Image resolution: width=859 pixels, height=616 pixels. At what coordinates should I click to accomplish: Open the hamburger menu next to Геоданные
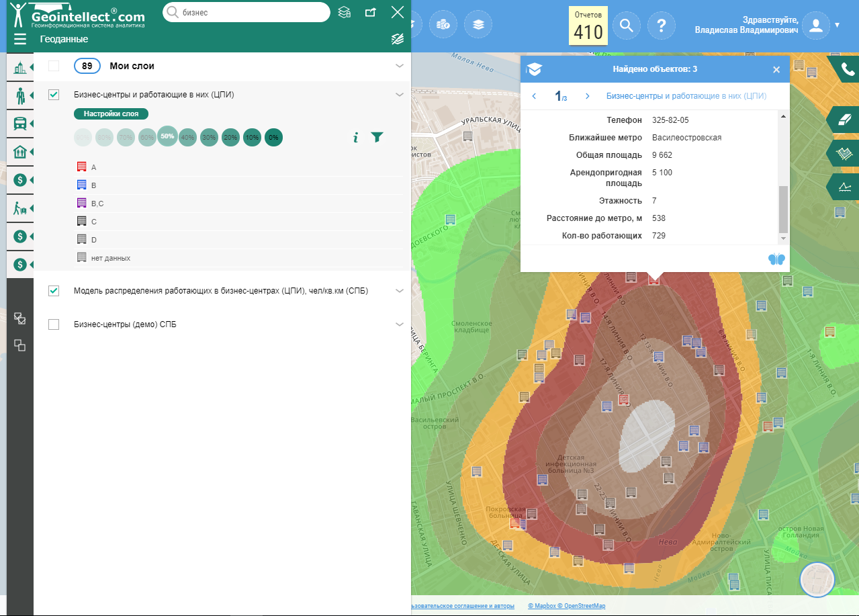[20, 39]
